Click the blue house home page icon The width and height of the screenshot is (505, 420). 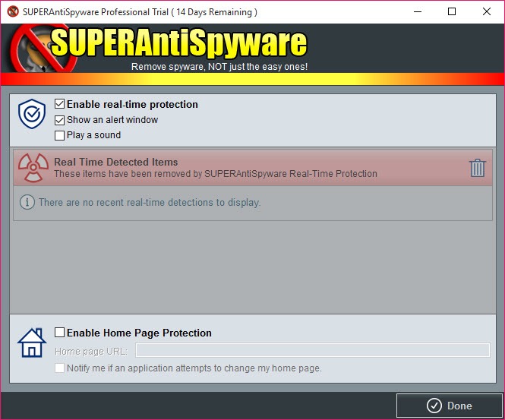click(32, 343)
